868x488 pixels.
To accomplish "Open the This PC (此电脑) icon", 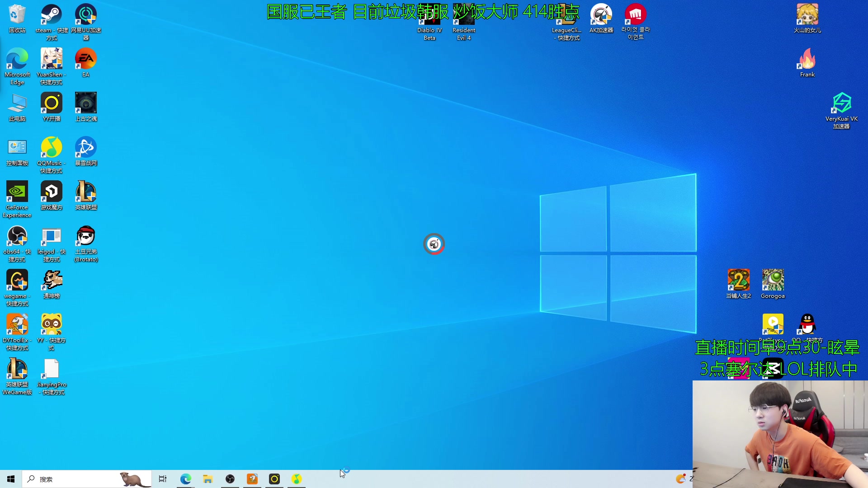I will click(x=17, y=107).
